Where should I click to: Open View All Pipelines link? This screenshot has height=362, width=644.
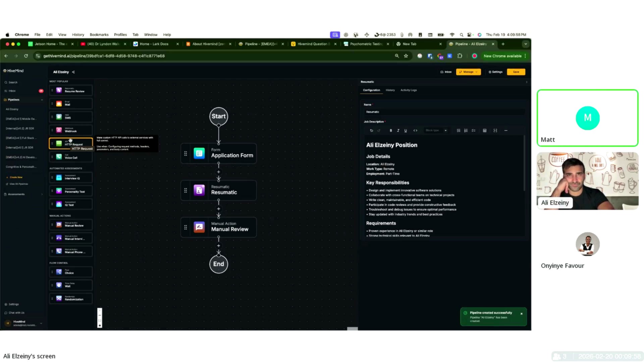pyautogui.click(x=17, y=184)
